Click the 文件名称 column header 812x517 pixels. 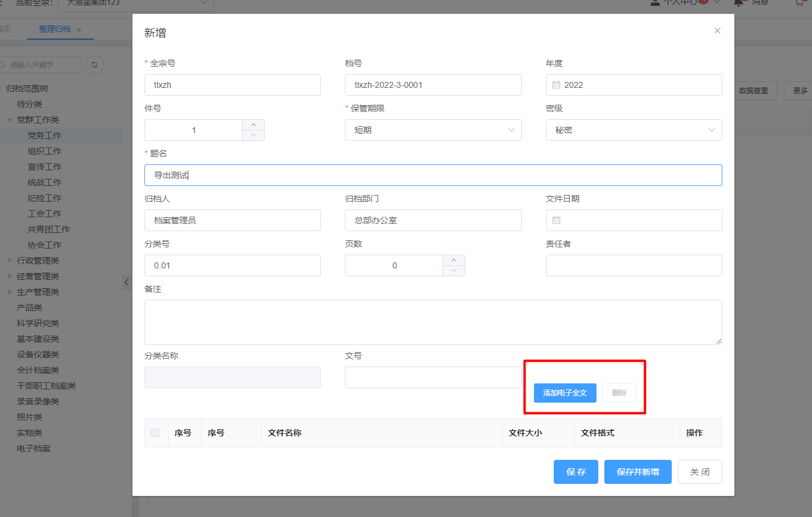(382, 433)
